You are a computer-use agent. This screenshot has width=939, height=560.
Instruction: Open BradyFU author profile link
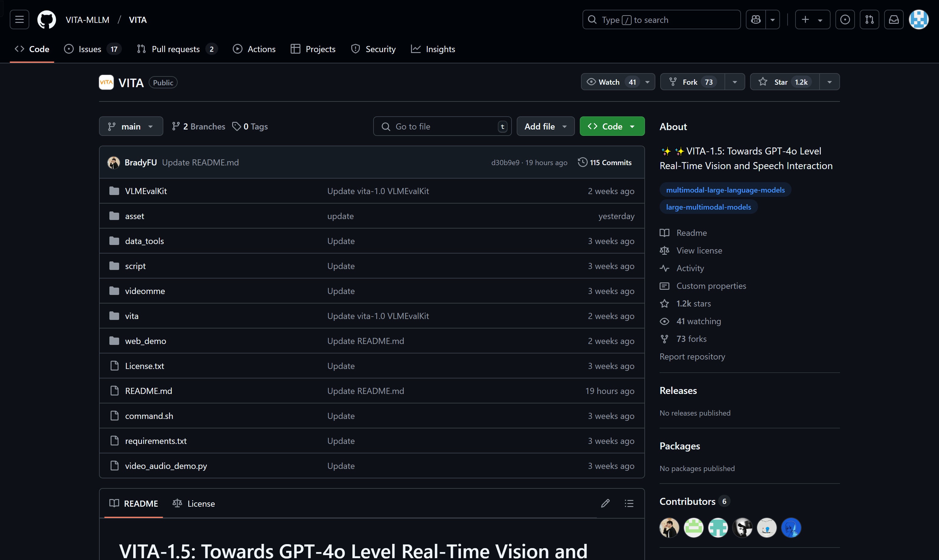click(141, 162)
